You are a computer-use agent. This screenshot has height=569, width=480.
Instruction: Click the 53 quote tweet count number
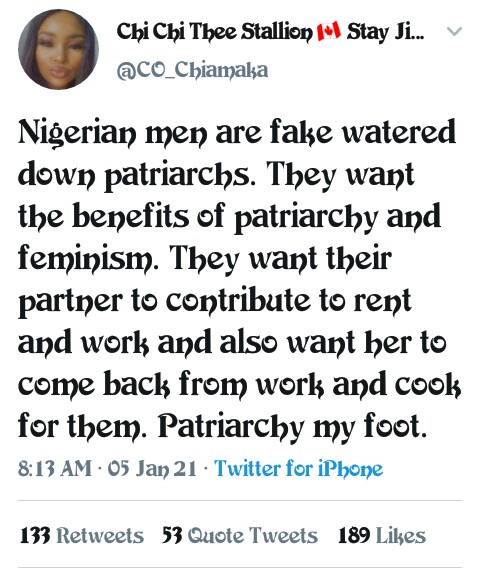172,535
